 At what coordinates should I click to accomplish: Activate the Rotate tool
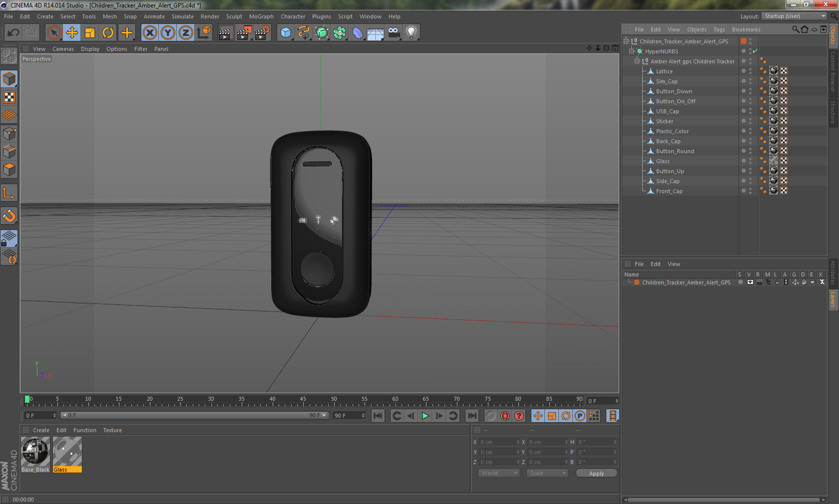tap(108, 33)
